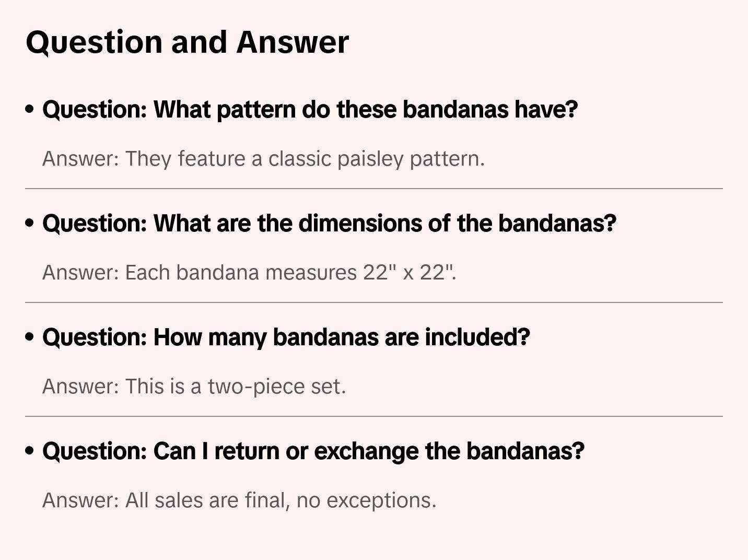Click the two-piece set answer text
Screen dimensions: 748x560
point(194,387)
